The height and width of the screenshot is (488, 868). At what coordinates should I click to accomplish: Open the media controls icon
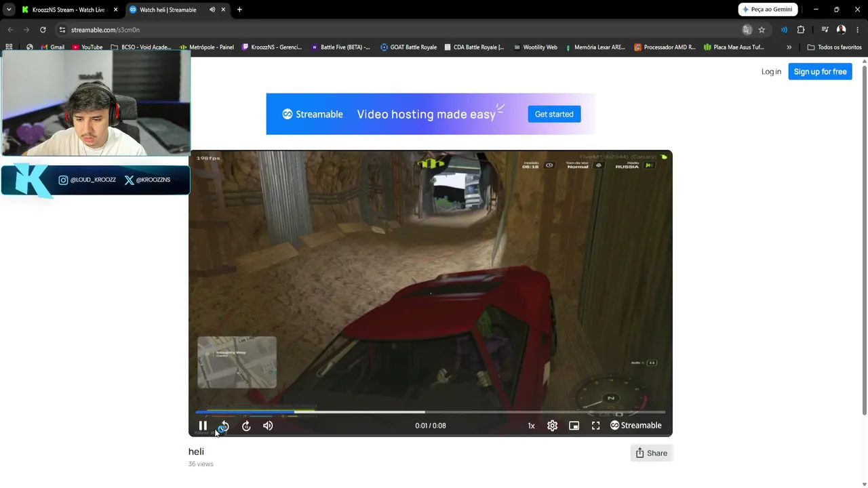point(825,30)
